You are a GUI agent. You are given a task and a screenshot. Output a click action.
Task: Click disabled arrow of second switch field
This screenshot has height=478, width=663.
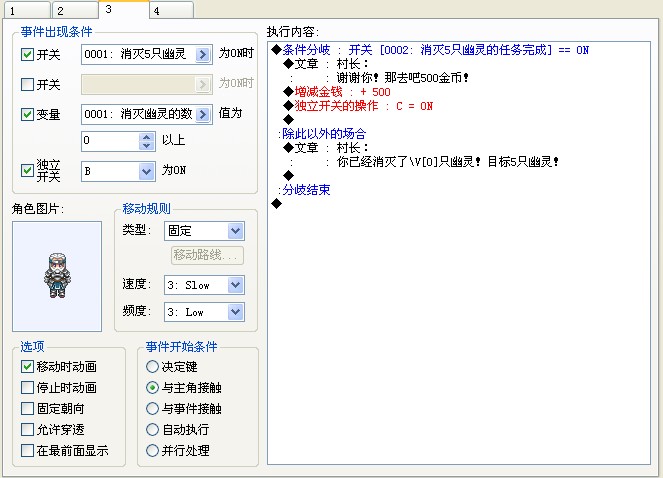[203, 84]
